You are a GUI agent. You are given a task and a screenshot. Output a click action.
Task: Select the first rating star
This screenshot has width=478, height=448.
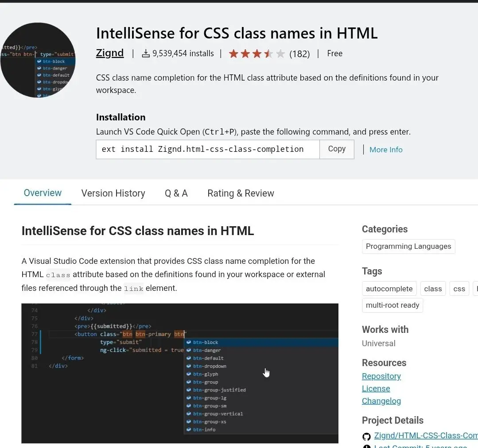pos(233,53)
